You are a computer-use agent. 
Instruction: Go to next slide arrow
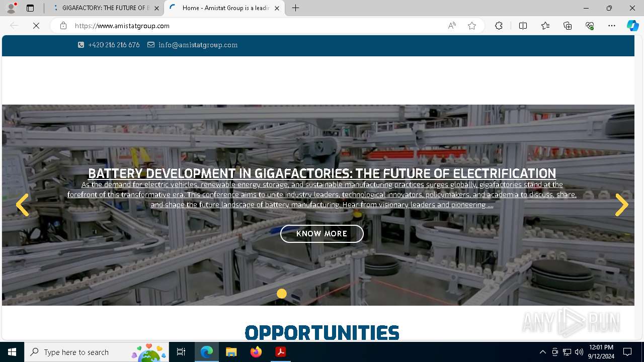tap(622, 205)
